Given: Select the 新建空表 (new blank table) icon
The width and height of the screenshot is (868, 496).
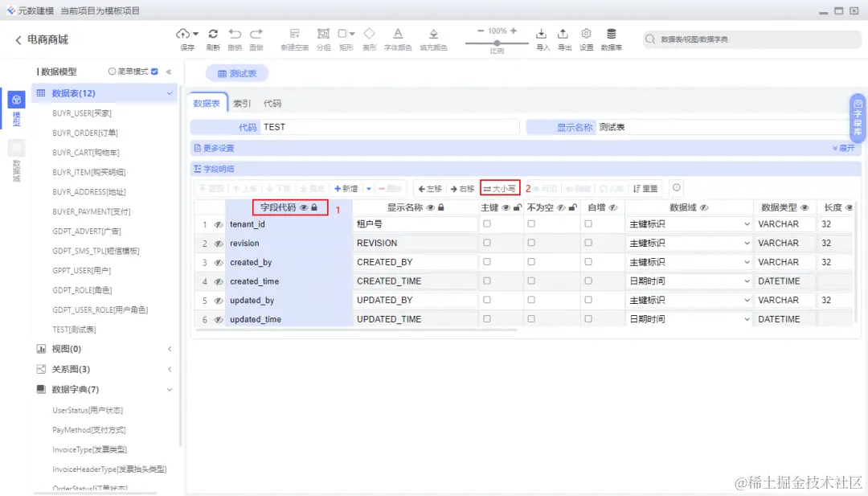Looking at the screenshot, I should click(x=294, y=34).
